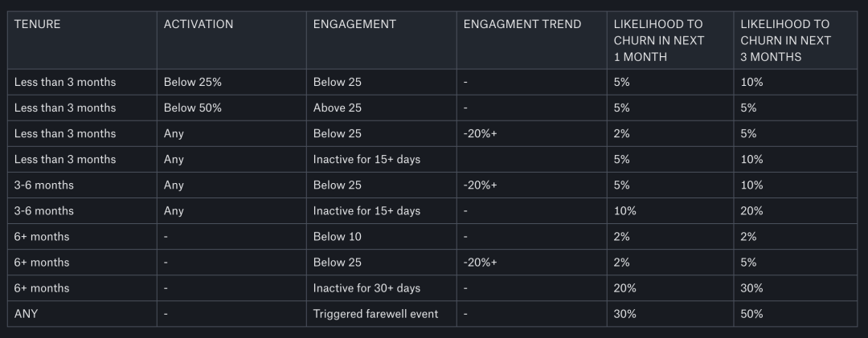Click the ACTIVATION column header

tap(199, 24)
